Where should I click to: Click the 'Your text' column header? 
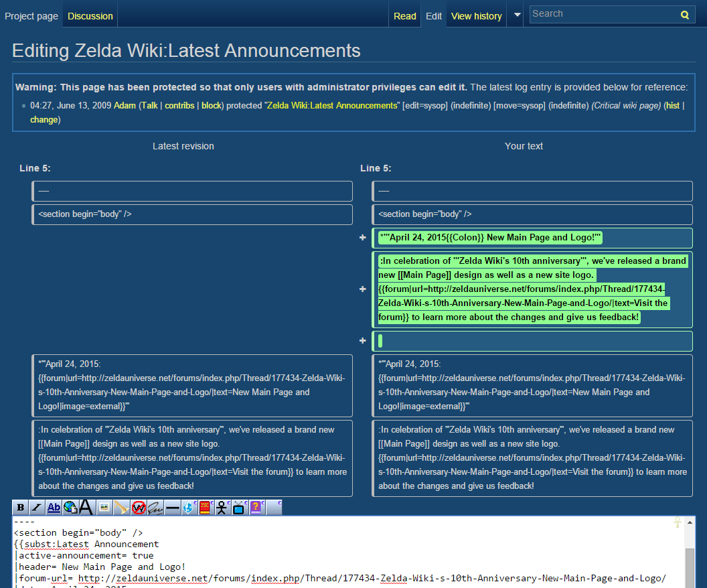(524, 146)
